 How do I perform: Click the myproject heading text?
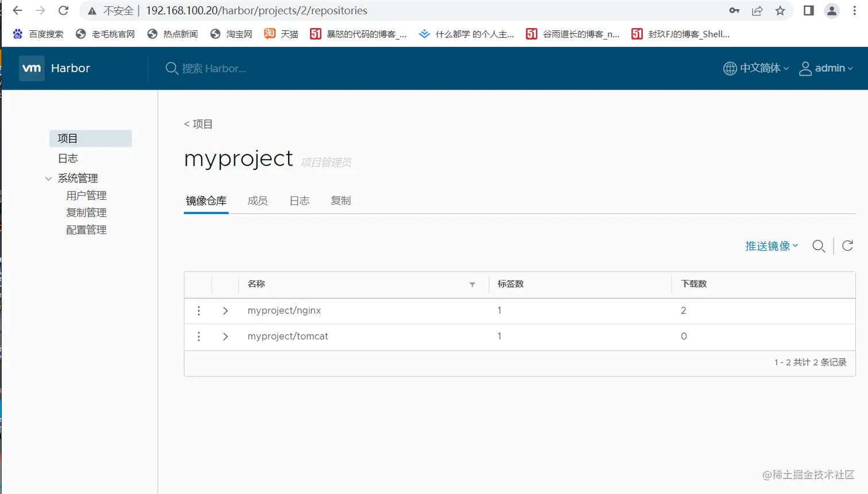coord(239,158)
